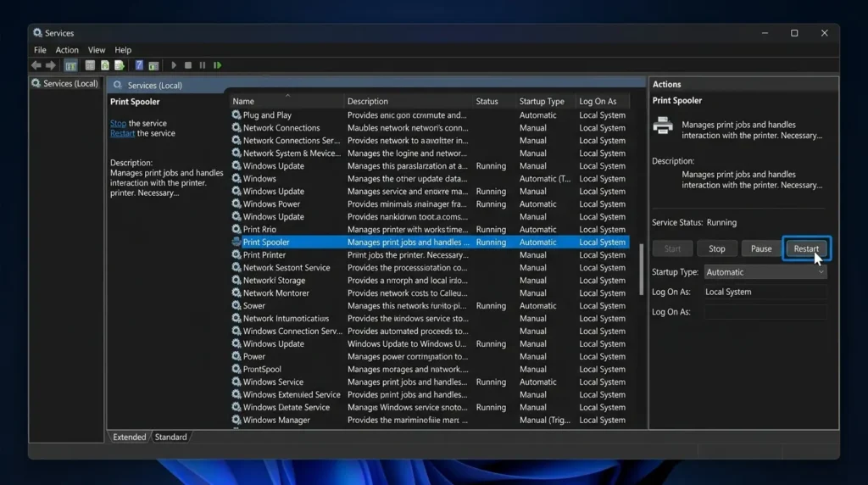
Task: Click the gear icon of Print Rrio service
Action: coord(236,229)
